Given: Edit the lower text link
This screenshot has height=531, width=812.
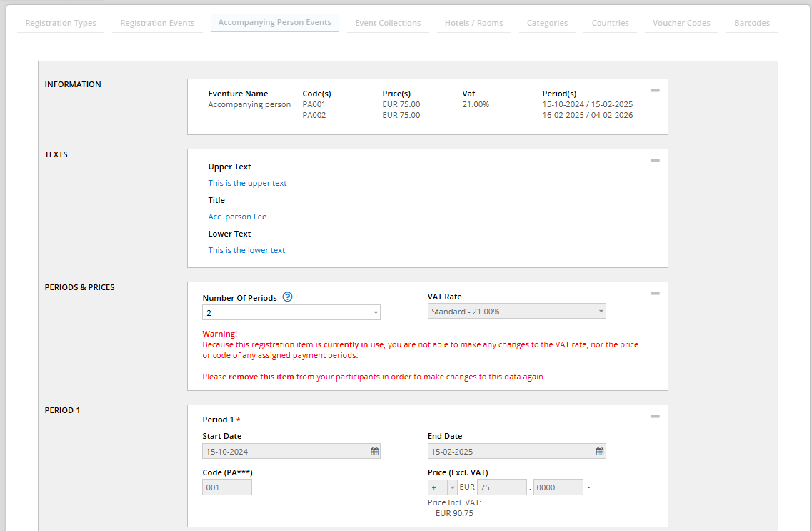Looking at the screenshot, I should click(x=246, y=250).
